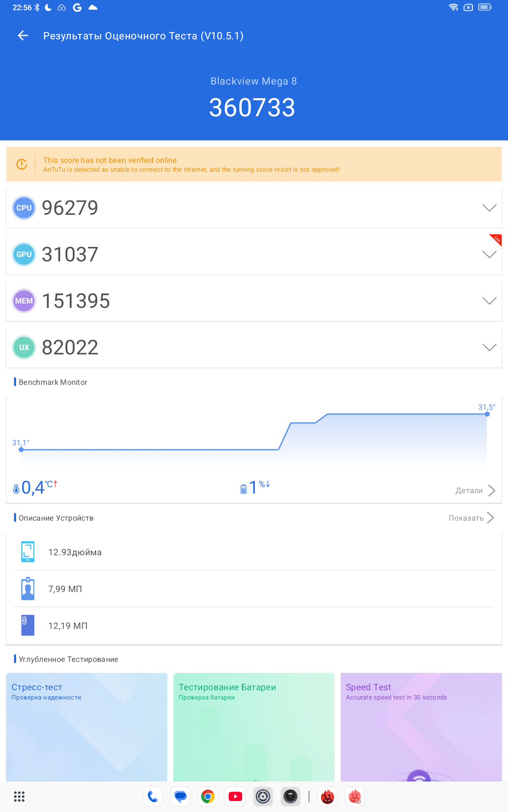This screenshot has height=812, width=508.
Task: Open Детали for benchmark monitor
Action: pyautogui.click(x=475, y=491)
